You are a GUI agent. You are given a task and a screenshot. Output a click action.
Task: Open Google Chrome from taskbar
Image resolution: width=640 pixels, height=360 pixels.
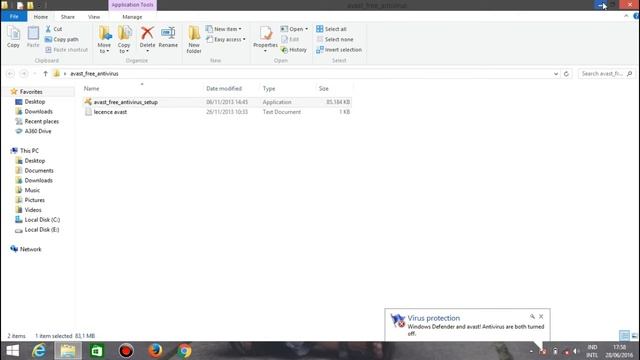click(x=184, y=351)
